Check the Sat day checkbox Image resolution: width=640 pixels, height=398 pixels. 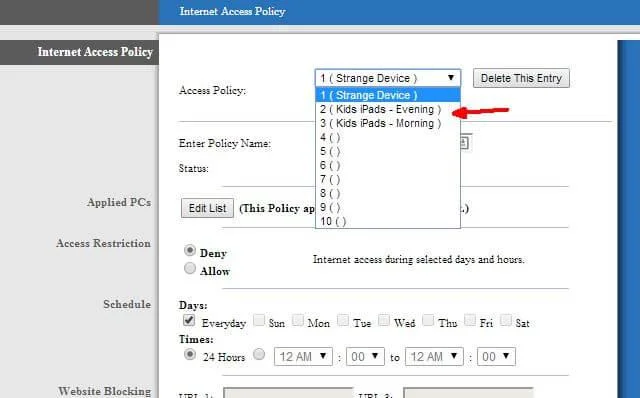pos(506,320)
